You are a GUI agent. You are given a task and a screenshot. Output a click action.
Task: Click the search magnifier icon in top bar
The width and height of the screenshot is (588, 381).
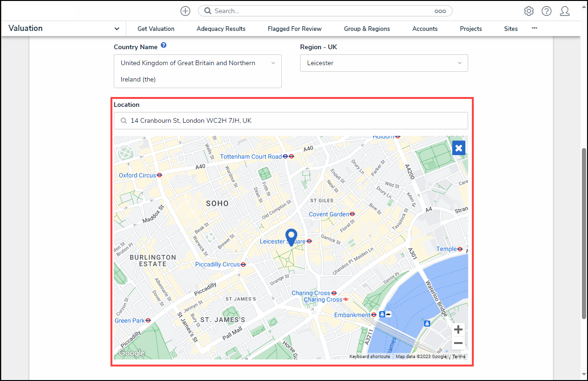[208, 11]
